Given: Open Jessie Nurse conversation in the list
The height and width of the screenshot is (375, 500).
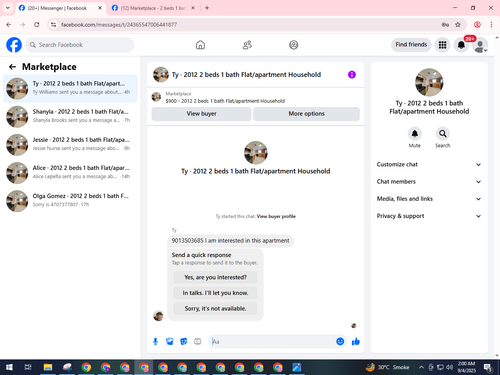Looking at the screenshot, I should (x=70, y=145).
